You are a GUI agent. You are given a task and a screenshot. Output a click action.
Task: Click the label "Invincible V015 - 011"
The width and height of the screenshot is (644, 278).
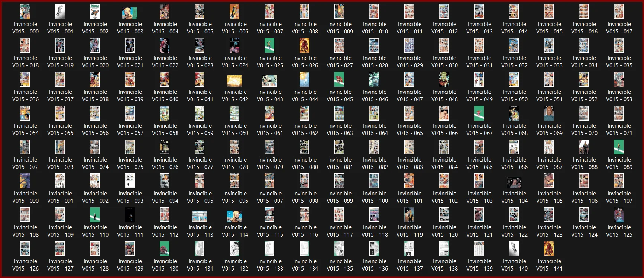(x=410, y=28)
